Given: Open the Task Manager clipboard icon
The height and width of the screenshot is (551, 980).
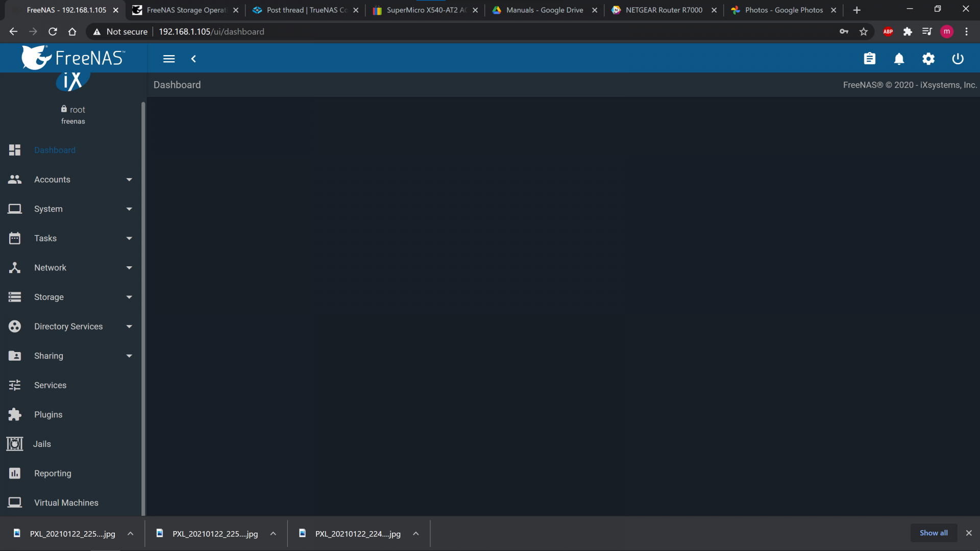Looking at the screenshot, I should click(870, 59).
